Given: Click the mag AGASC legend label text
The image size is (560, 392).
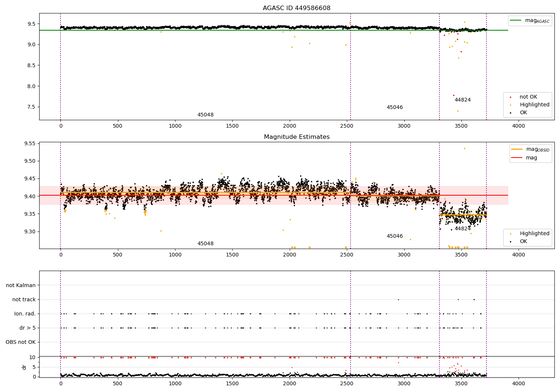Looking at the screenshot, I should (x=537, y=21).
